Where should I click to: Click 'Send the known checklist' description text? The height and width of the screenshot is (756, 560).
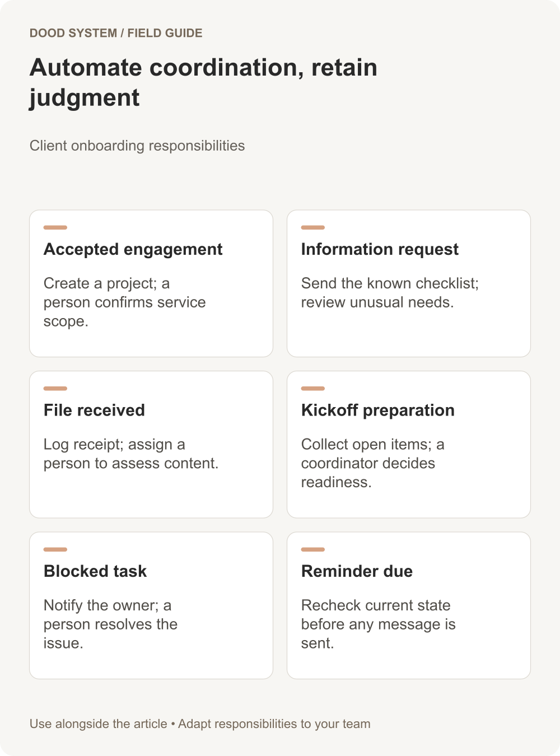pos(390,293)
